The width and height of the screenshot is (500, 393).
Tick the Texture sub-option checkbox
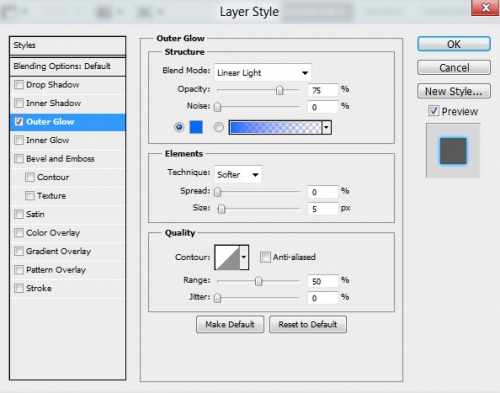coord(30,196)
